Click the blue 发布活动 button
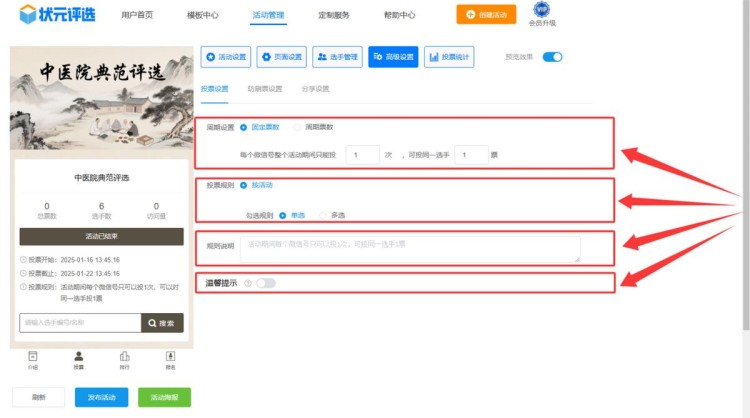Image resolution: width=750 pixels, height=418 pixels. (101, 397)
